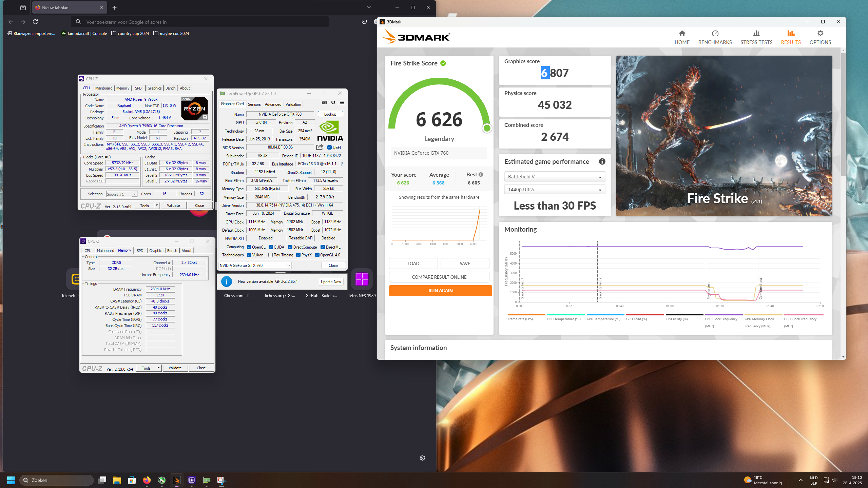
Task: Expand the system tray hidden icons chevron
Action: coord(801,480)
